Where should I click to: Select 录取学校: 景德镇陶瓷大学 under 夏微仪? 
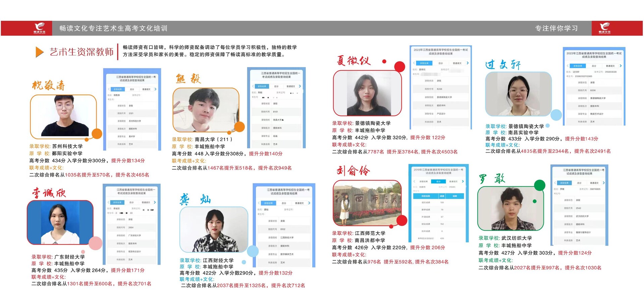pyautogui.click(x=361, y=123)
